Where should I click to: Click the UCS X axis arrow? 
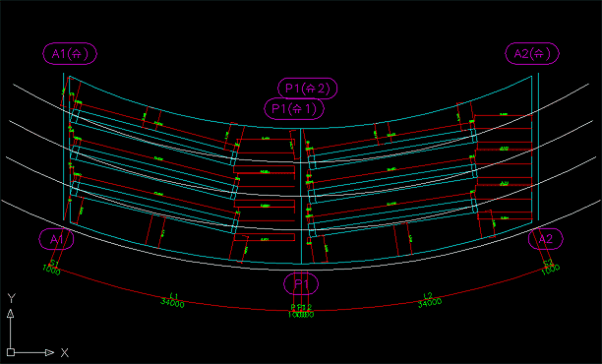[49, 352]
